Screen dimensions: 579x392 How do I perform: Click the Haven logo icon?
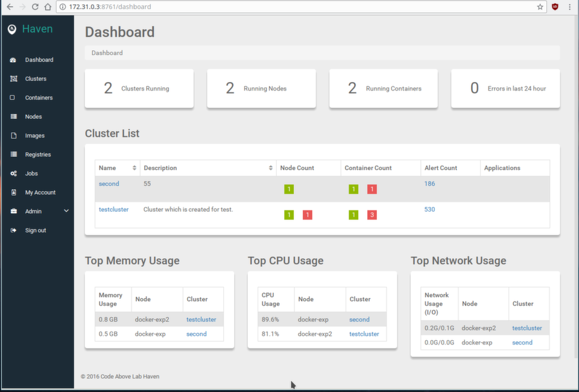click(12, 29)
